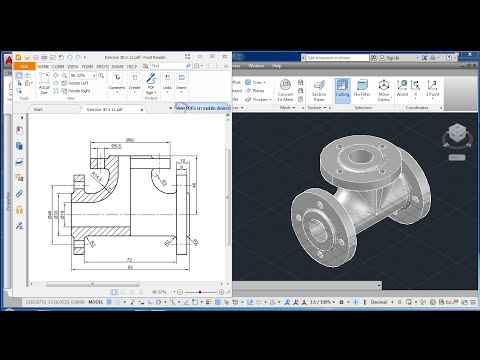
Task: Open the Links tool in Foxit ribbon
Action: click(x=167, y=82)
